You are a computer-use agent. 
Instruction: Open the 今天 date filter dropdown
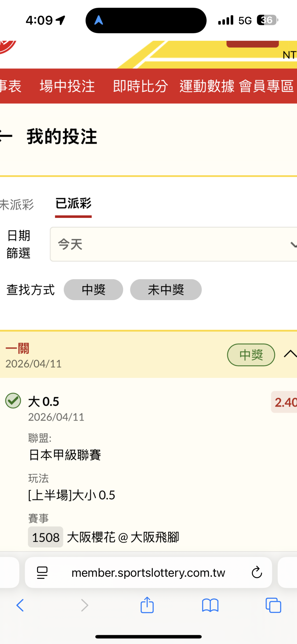(x=173, y=244)
